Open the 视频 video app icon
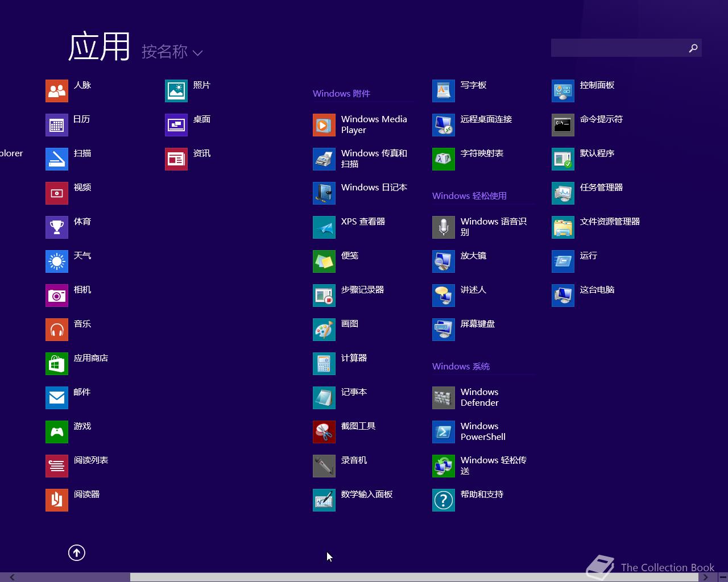Image resolution: width=728 pixels, height=582 pixels. pyautogui.click(x=57, y=193)
